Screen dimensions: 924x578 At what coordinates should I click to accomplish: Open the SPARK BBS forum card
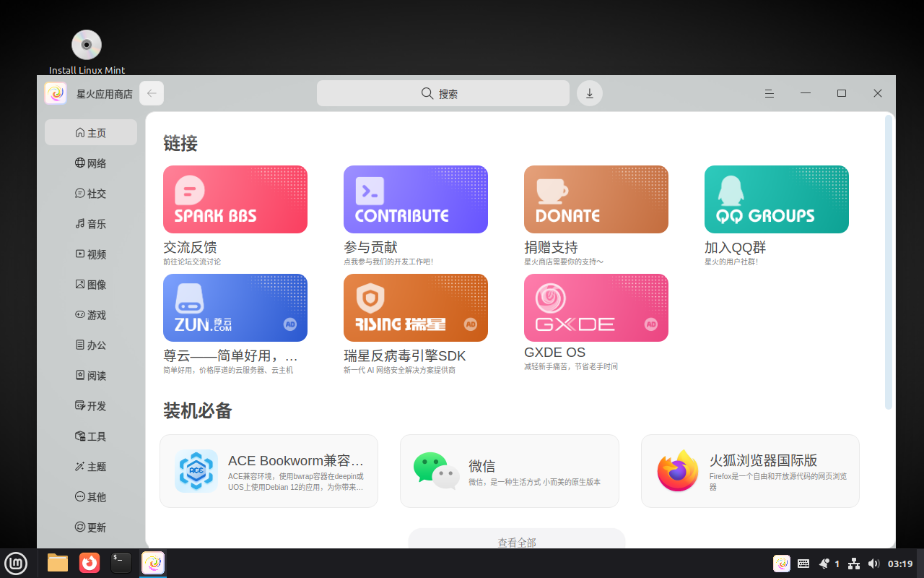click(235, 199)
